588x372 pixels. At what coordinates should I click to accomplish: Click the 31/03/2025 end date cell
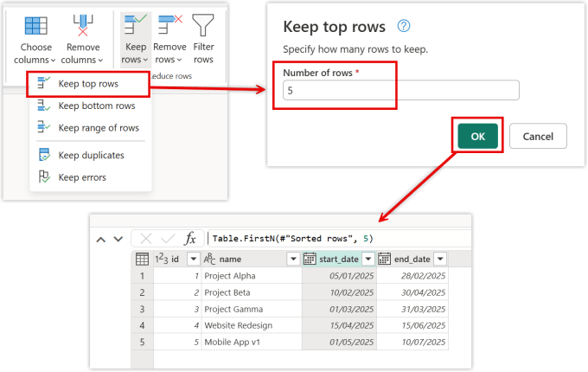coord(412,309)
